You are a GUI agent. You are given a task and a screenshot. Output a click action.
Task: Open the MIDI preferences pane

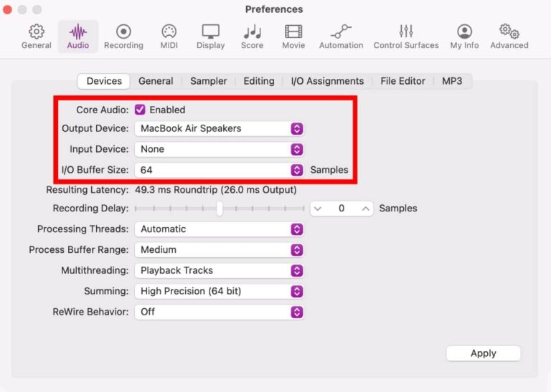[x=169, y=37]
